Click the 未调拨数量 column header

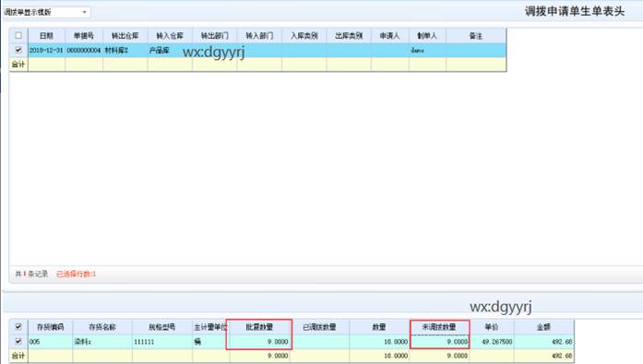click(439, 327)
